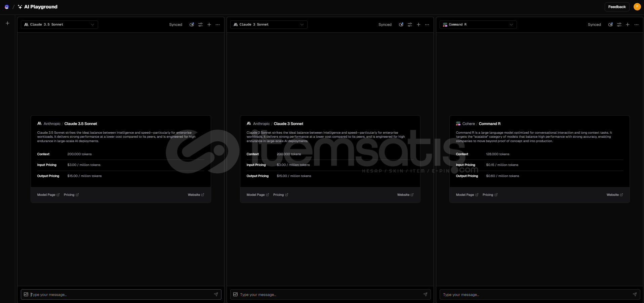This screenshot has height=303, width=644.
Task: Open the Claude 3 Sonnet model dropdown
Action: 269,25
